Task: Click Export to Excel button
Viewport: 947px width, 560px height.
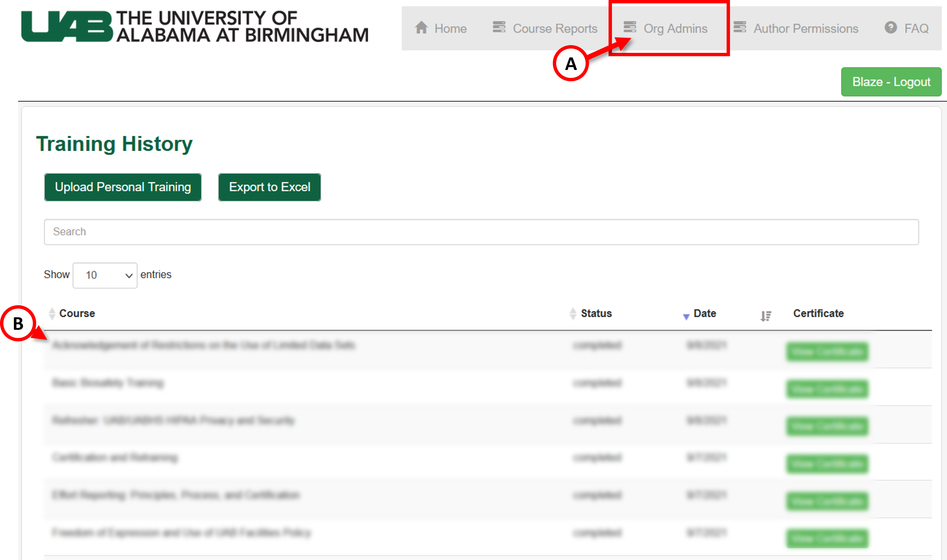Action: click(x=269, y=187)
